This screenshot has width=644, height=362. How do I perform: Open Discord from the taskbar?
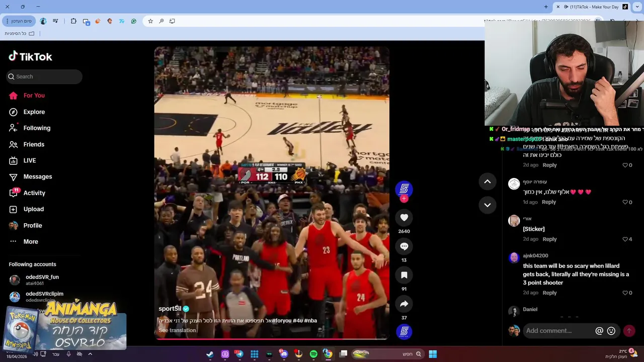tap(284, 354)
